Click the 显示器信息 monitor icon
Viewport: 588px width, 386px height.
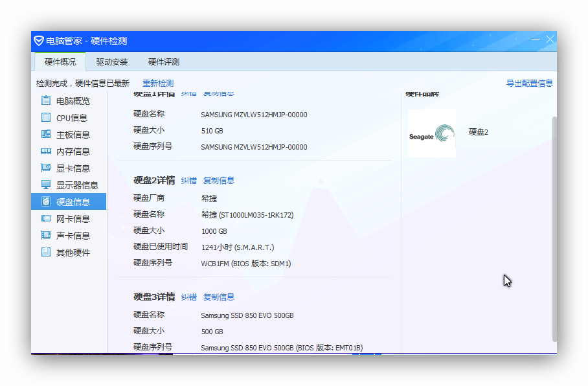(x=46, y=185)
